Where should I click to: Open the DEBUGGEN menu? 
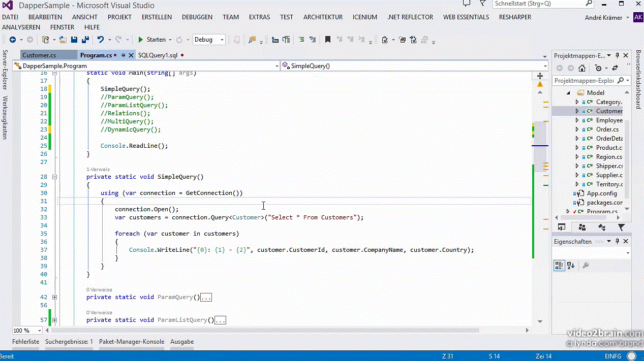[197, 17]
